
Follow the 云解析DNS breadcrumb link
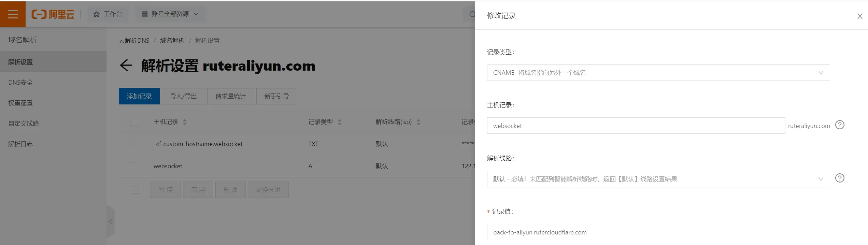(x=134, y=41)
